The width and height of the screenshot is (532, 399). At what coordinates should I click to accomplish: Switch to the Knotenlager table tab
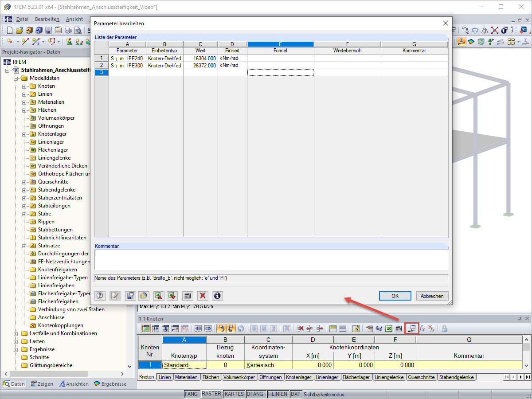(298, 377)
